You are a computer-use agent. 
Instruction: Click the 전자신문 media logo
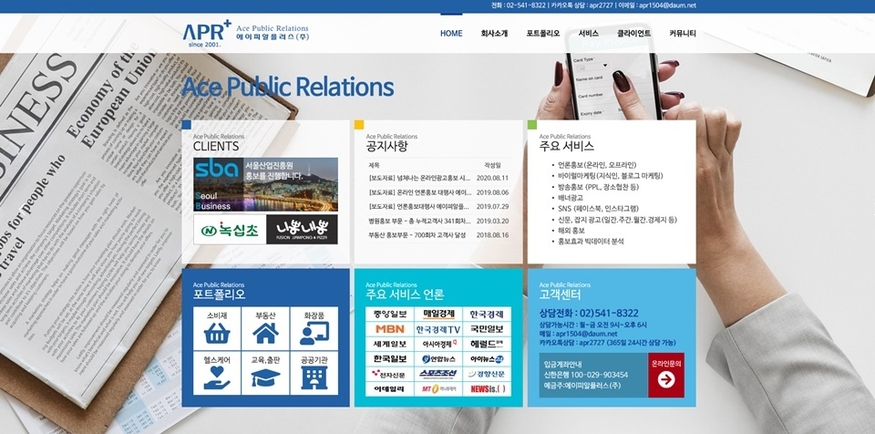(x=390, y=373)
